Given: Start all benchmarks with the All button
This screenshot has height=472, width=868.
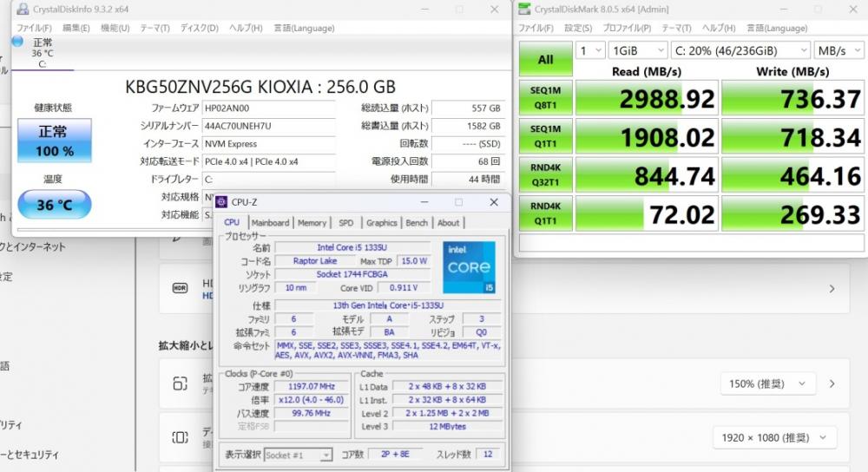Looking at the screenshot, I should (545, 59).
